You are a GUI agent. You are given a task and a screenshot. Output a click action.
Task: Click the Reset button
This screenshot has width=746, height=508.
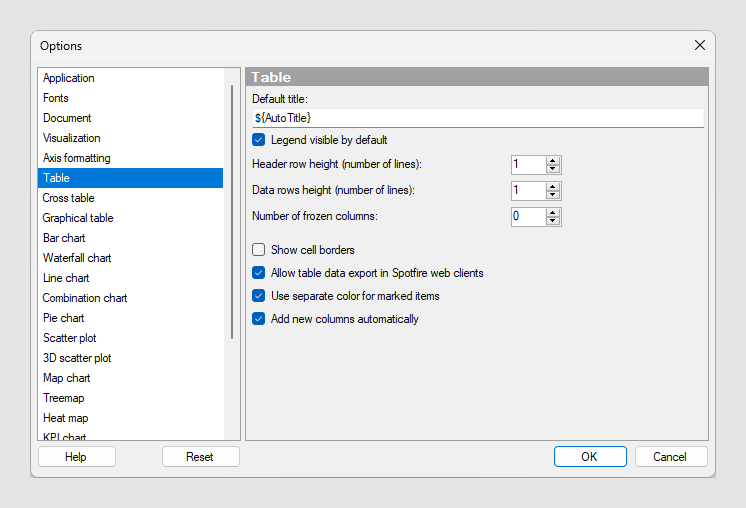(200, 457)
